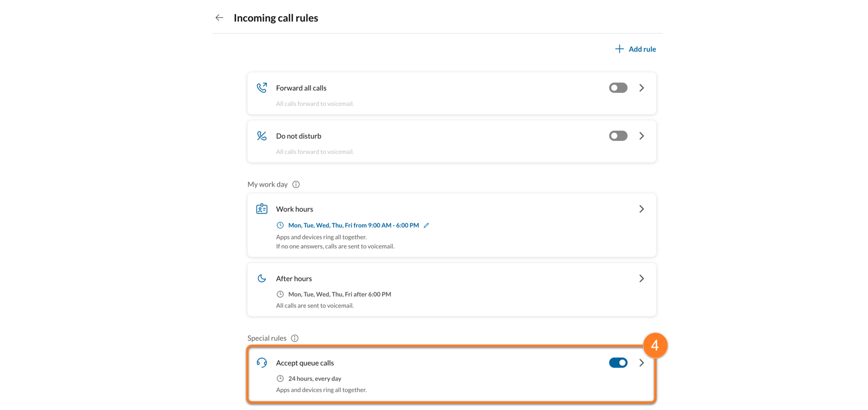
Task: Click pencil icon to edit work hours
Action: click(426, 226)
